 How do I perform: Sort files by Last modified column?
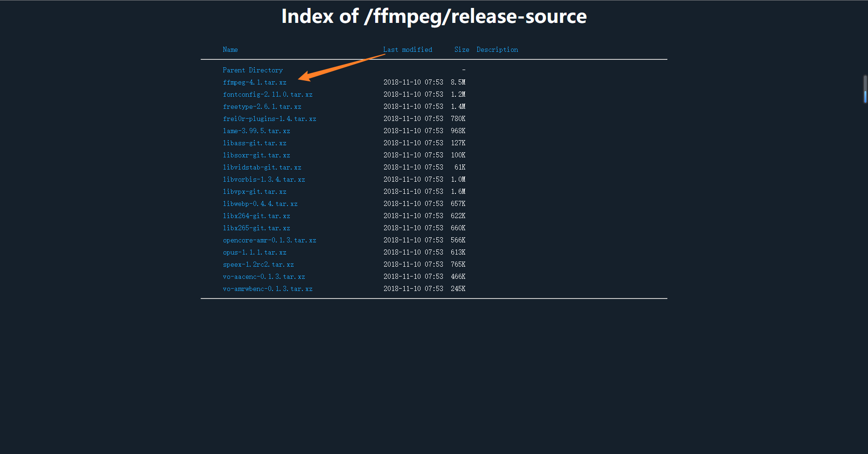pos(407,50)
